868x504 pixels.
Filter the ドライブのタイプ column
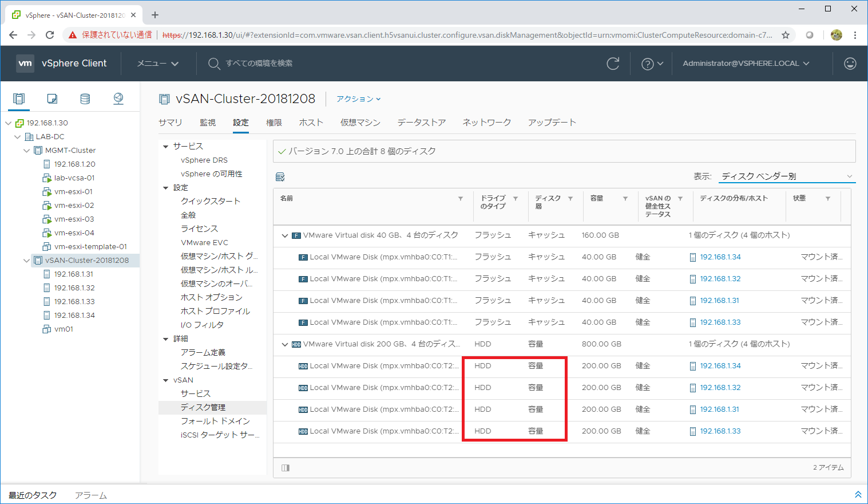coord(516,199)
